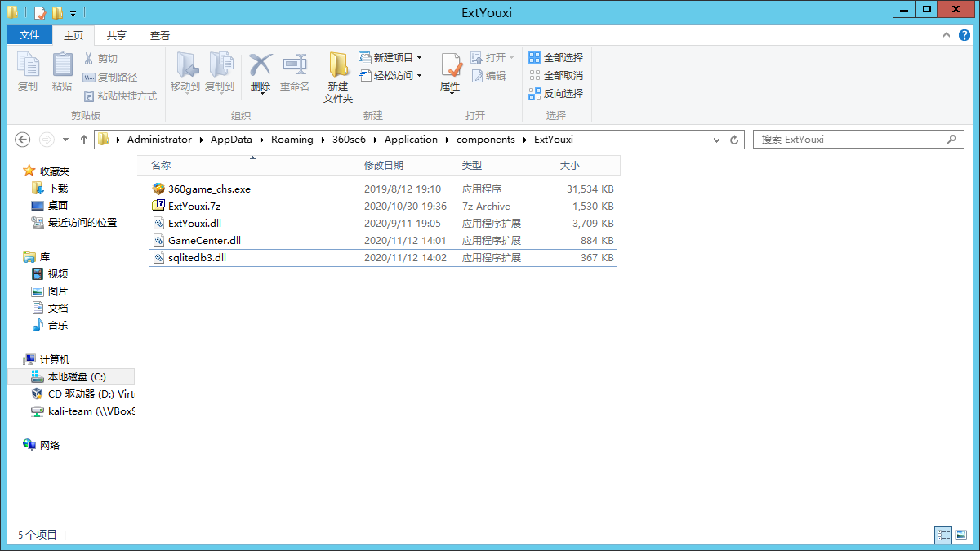Click the search magnifier icon
The width and height of the screenshot is (980, 551).
[953, 140]
